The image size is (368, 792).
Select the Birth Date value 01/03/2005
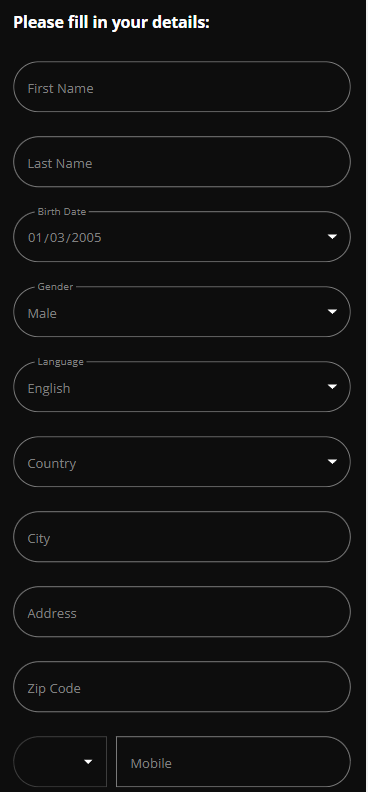65,237
